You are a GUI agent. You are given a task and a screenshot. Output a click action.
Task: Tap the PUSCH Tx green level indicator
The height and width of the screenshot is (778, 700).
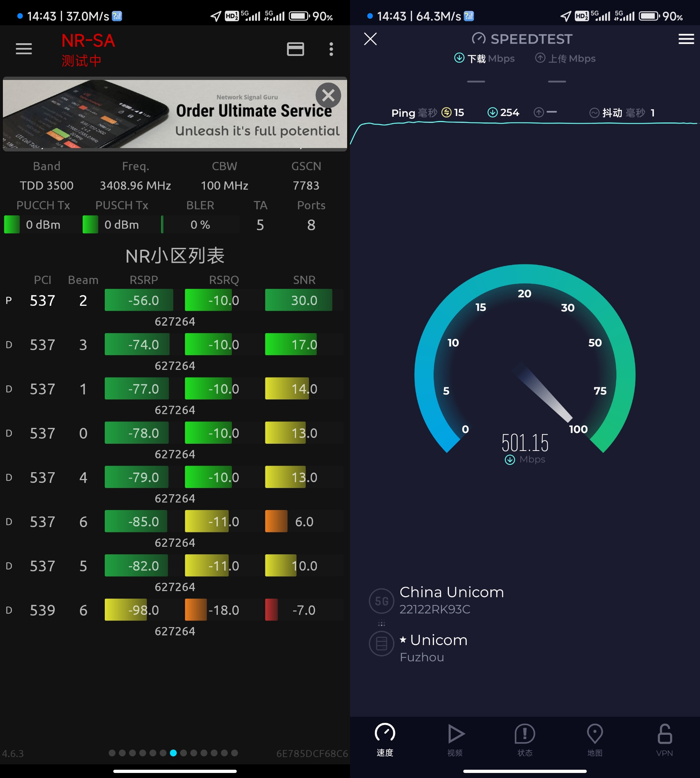(x=90, y=224)
